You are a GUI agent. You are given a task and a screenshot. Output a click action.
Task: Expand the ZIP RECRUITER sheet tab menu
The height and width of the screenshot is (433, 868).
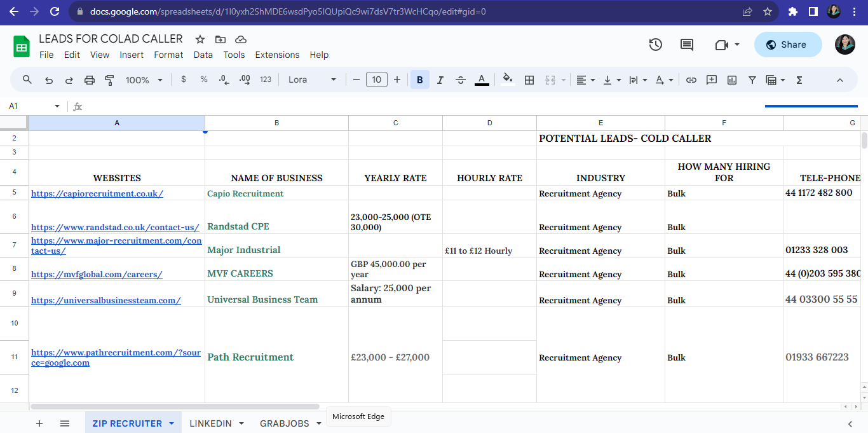click(171, 423)
